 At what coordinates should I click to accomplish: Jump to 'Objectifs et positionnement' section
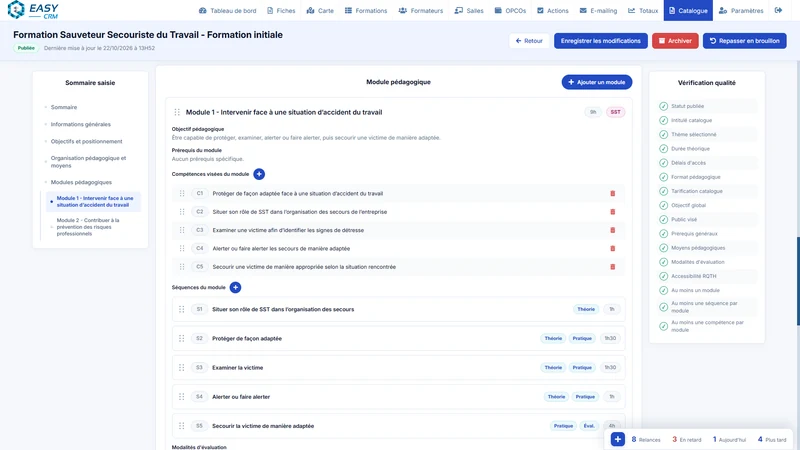pos(86,141)
